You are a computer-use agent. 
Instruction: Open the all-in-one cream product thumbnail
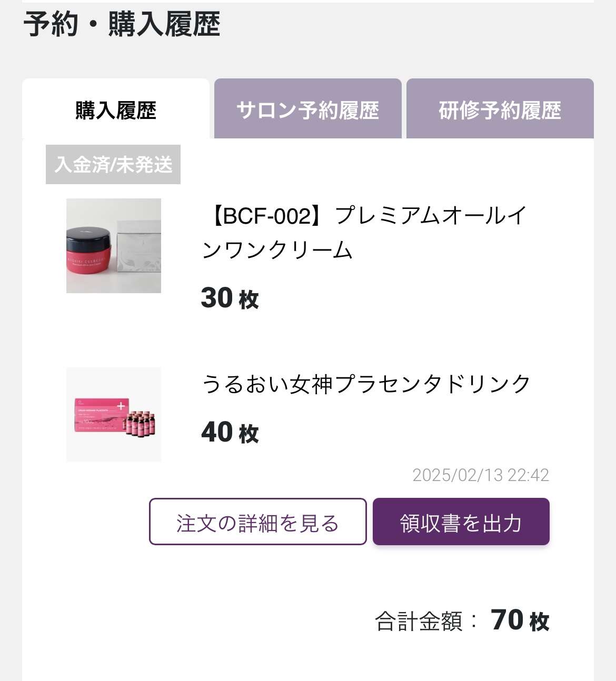pos(114,246)
